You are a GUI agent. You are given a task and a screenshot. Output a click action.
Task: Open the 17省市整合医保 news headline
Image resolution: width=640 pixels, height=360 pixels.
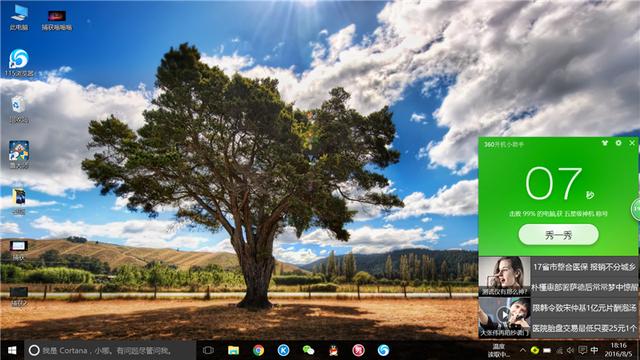click(x=584, y=267)
